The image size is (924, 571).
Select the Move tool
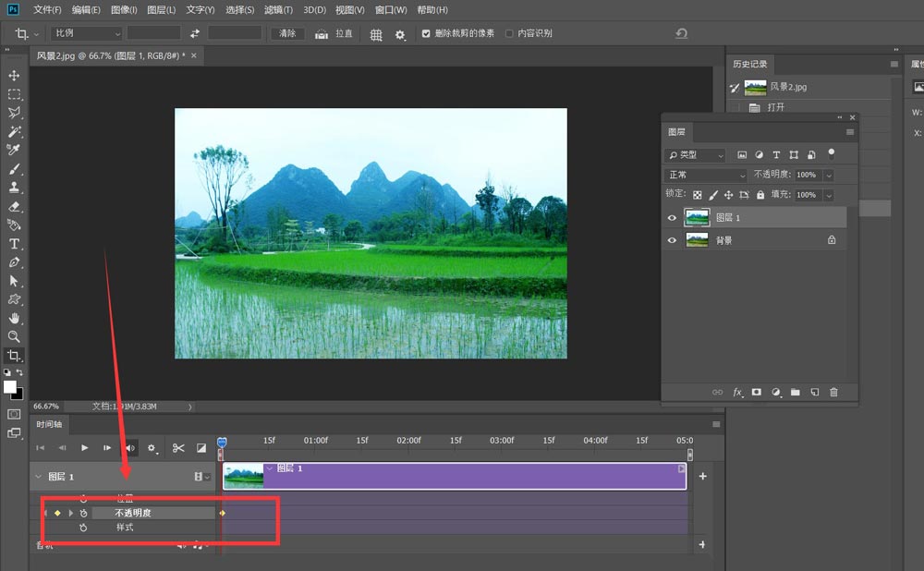pos(14,76)
